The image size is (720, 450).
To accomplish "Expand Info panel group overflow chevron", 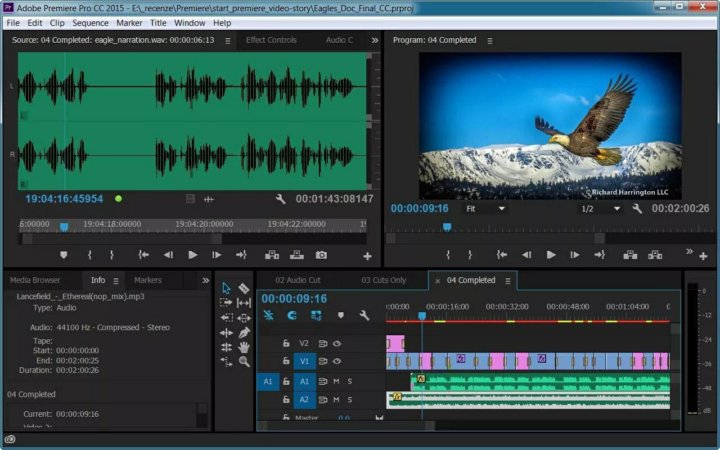I will pyautogui.click(x=205, y=280).
